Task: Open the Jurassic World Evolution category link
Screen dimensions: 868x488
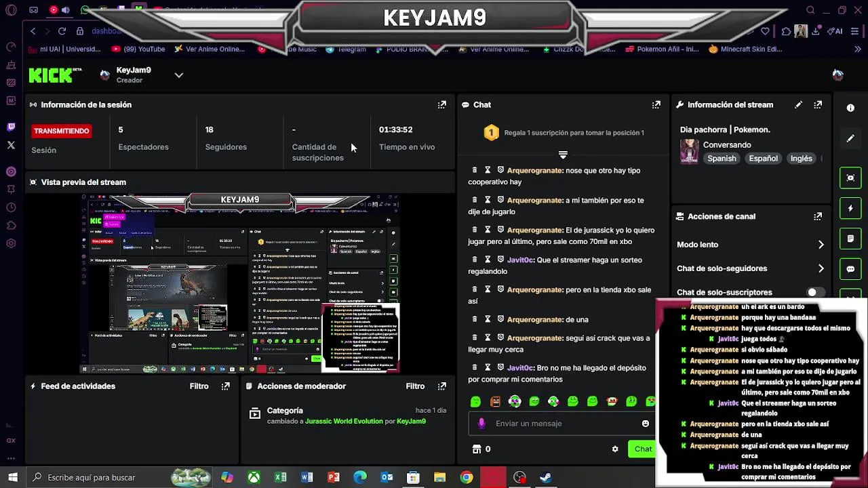Action: (x=344, y=422)
